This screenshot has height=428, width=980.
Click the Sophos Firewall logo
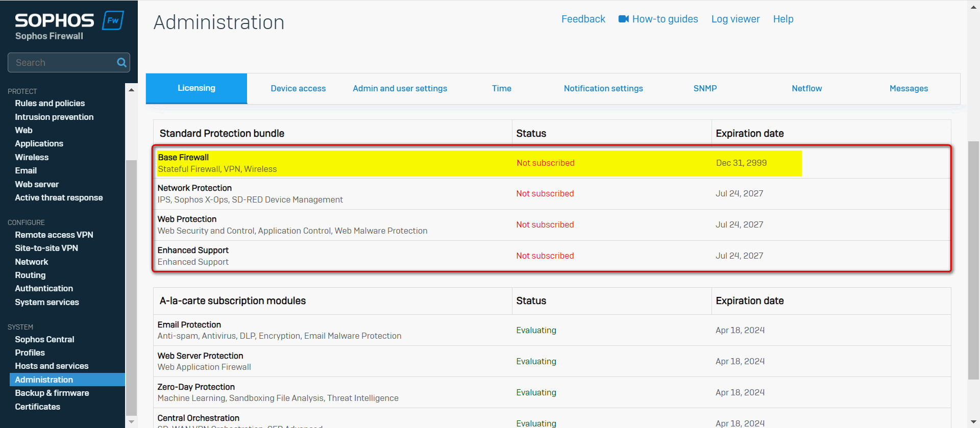point(69,26)
